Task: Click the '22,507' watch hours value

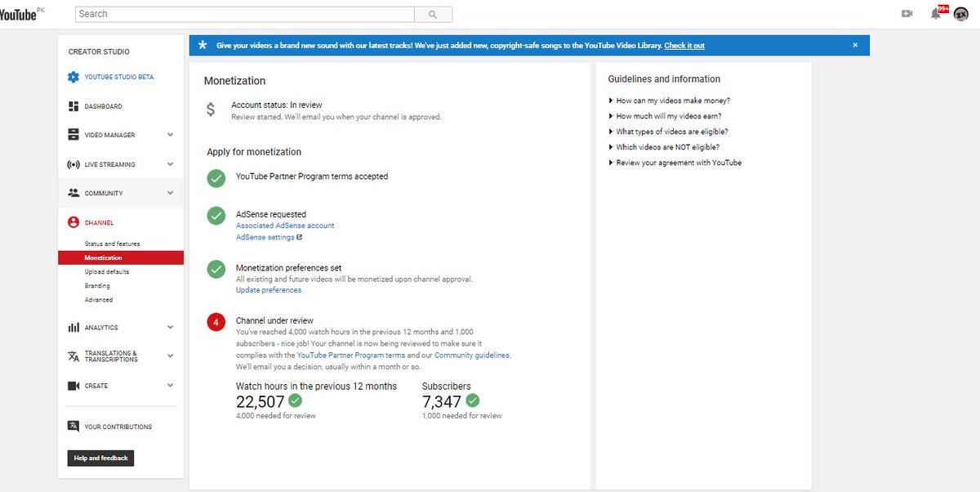Action: pyautogui.click(x=261, y=401)
